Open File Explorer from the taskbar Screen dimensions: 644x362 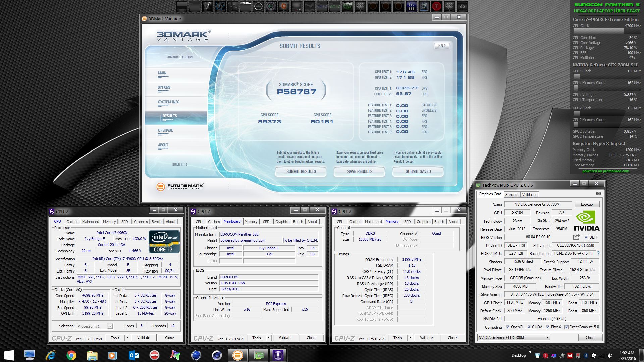click(92, 355)
